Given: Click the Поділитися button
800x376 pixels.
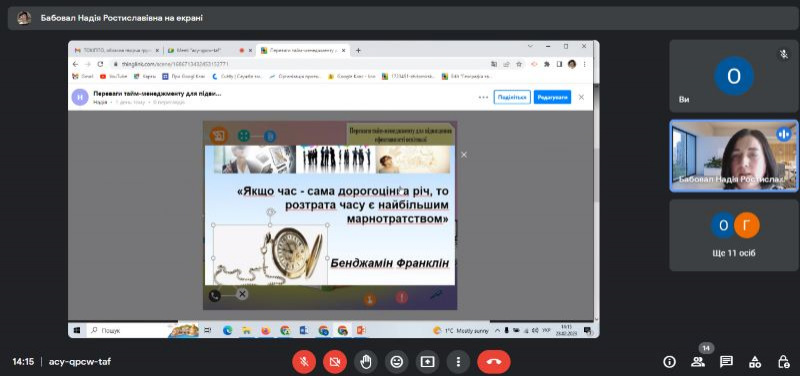Looking at the screenshot, I should point(512,97).
